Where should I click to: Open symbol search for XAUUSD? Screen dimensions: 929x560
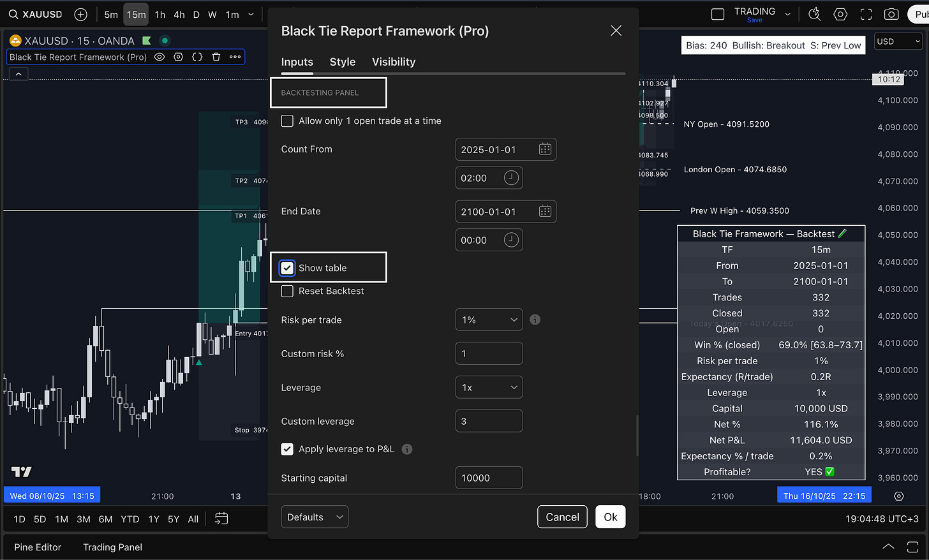coord(36,14)
